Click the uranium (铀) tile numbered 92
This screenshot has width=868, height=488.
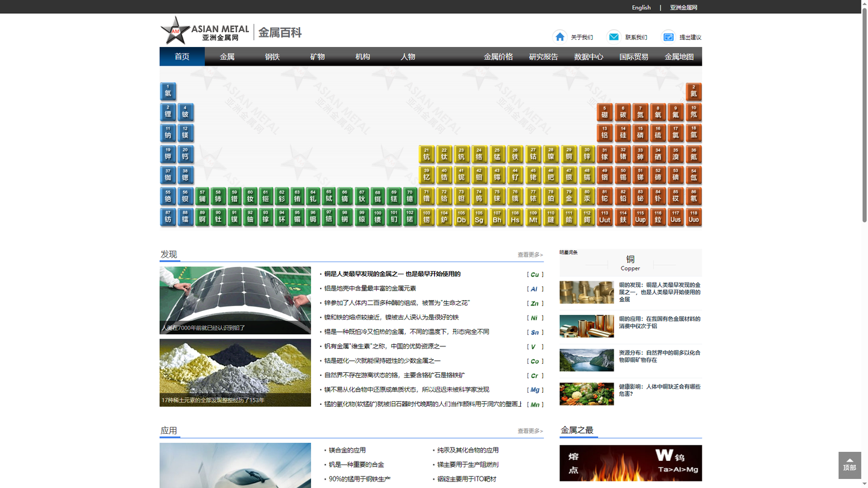click(250, 217)
